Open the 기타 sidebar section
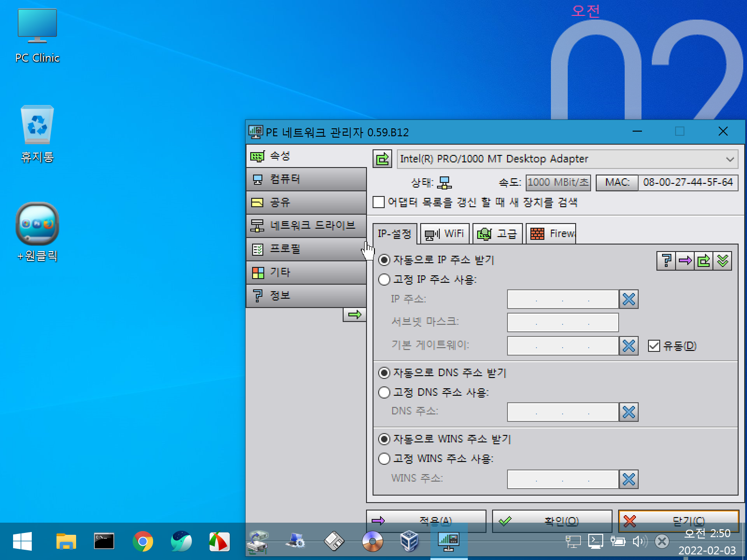The height and width of the screenshot is (560, 747). click(x=306, y=273)
